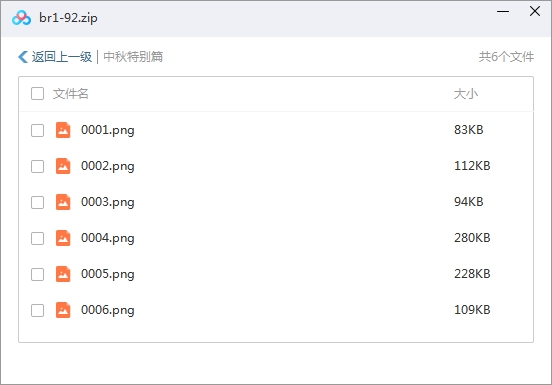Check the box for 0006.png
This screenshot has height=385, width=552.
click(x=37, y=310)
